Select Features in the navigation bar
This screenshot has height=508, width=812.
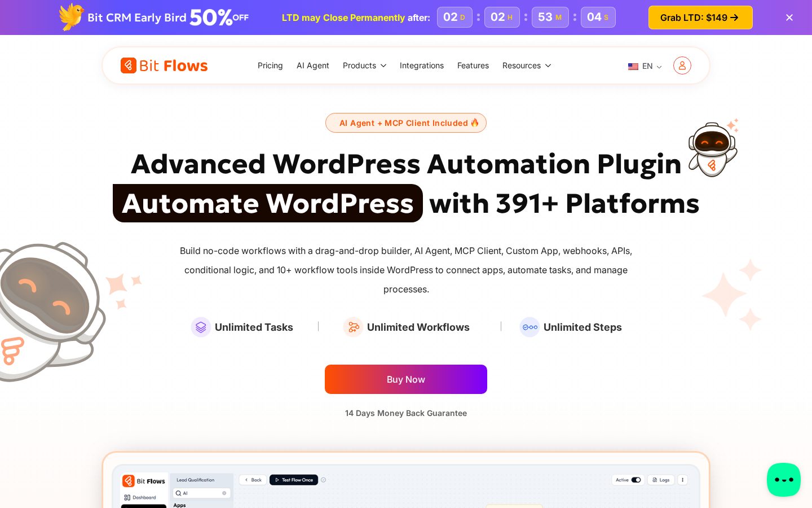coord(473,65)
